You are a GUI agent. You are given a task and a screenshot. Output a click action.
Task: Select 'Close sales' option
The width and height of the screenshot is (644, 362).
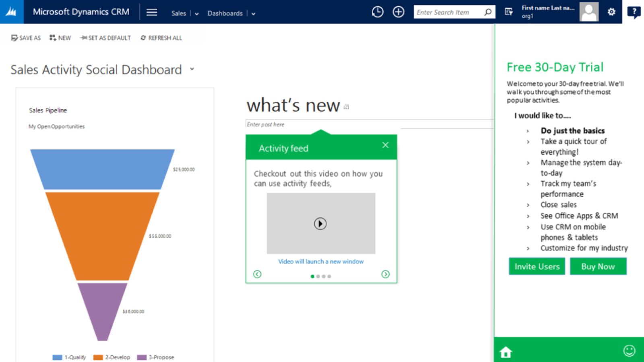(x=559, y=205)
